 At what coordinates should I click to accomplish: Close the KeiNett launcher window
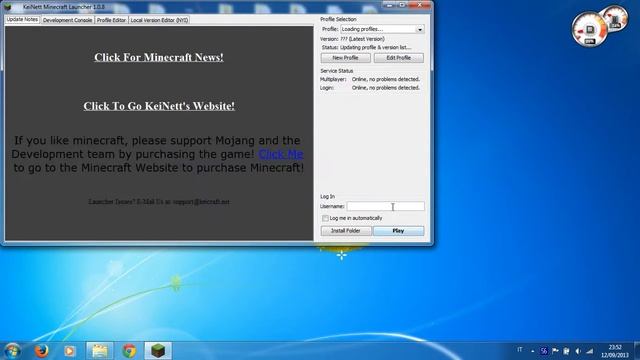(x=420, y=4)
